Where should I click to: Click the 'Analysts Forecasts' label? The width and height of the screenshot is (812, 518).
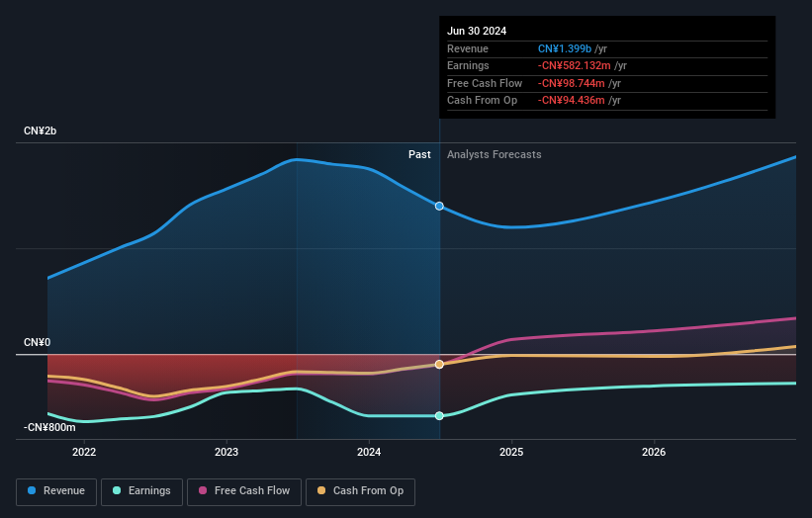pos(495,154)
